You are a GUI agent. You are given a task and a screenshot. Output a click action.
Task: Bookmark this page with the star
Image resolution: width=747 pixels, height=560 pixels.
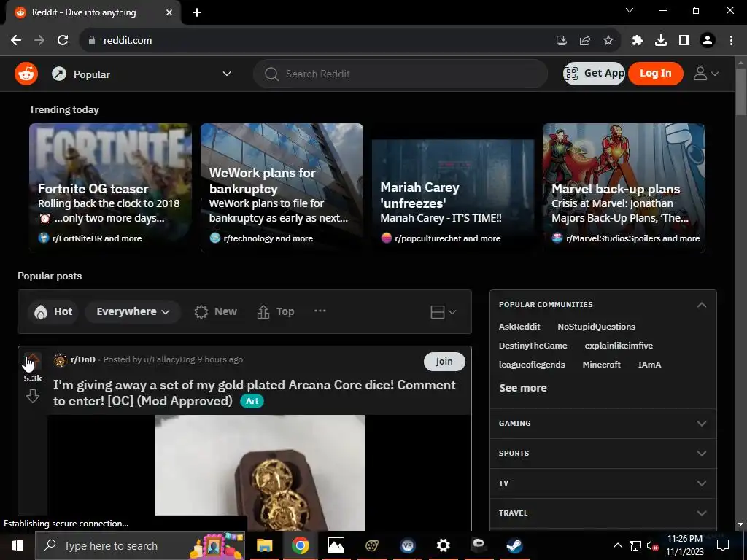point(608,41)
